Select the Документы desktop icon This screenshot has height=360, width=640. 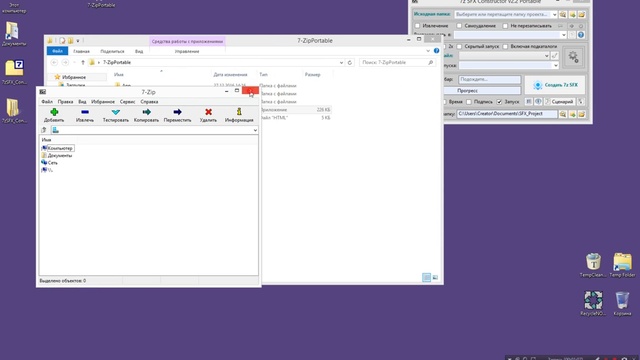tap(13, 33)
